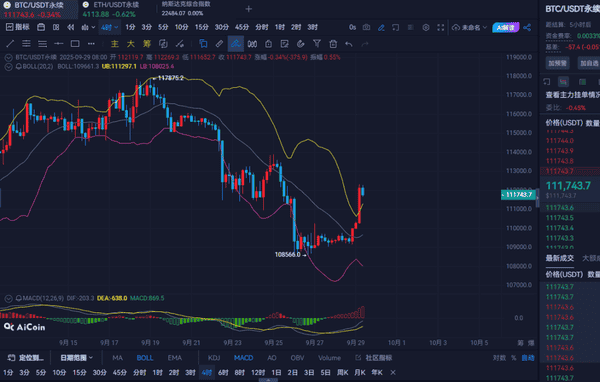Open chart settings gear icon
This screenshot has height=382, width=600.
426,27
